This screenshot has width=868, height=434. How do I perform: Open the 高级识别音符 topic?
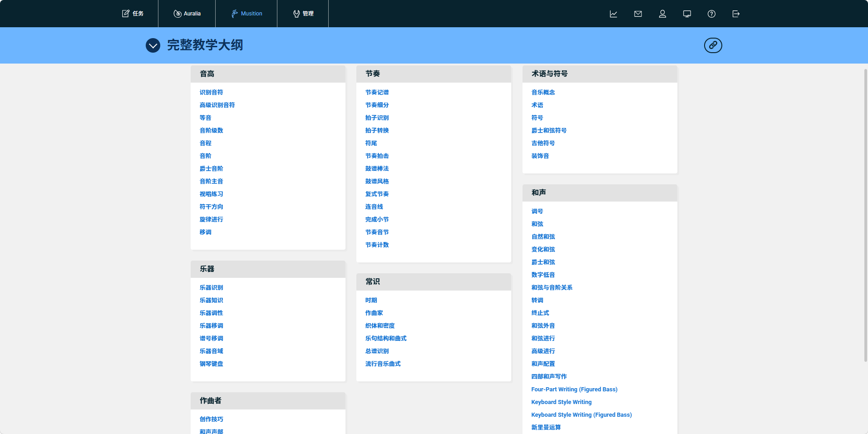(x=217, y=105)
